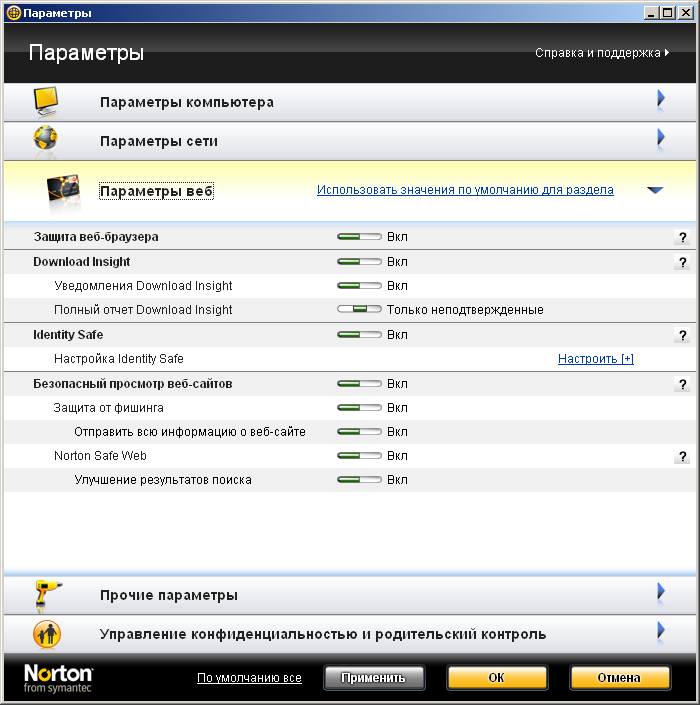The height and width of the screenshot is (705, 700).
Task: Click the globe icon for Параметры сети
Action: 45,139
